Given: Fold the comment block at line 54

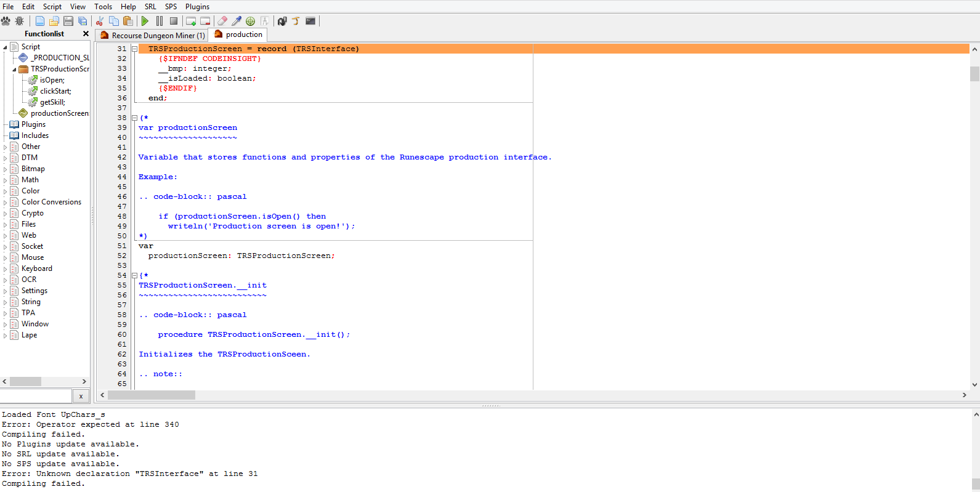Looking at the screenshot, I should [x=134, y=275].
